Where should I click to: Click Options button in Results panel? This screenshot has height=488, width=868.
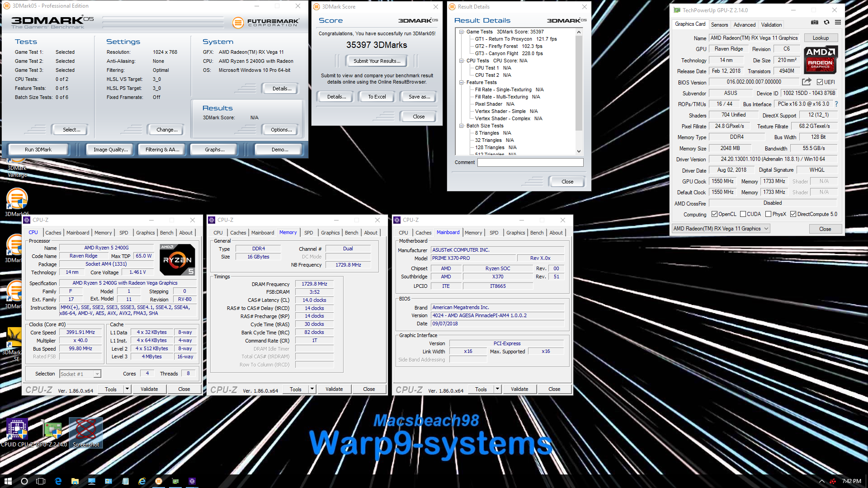281,130
